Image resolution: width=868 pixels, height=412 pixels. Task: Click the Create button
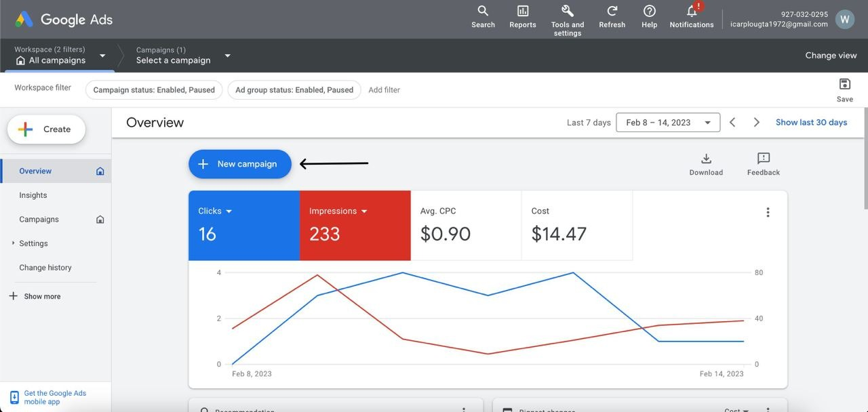[x=46, y=129]
